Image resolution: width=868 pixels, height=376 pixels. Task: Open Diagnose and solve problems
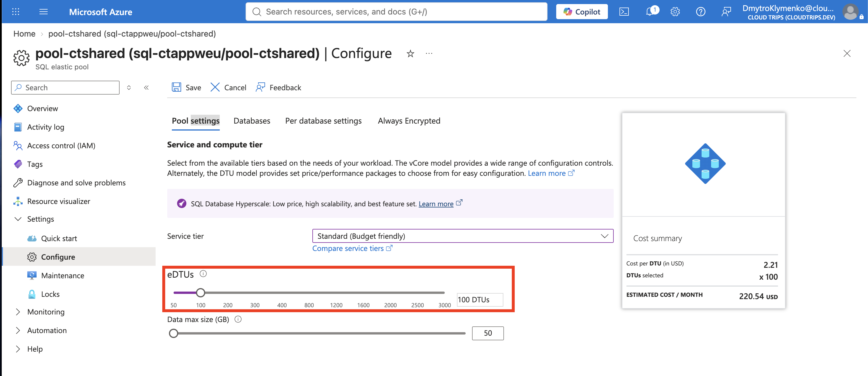76,182
